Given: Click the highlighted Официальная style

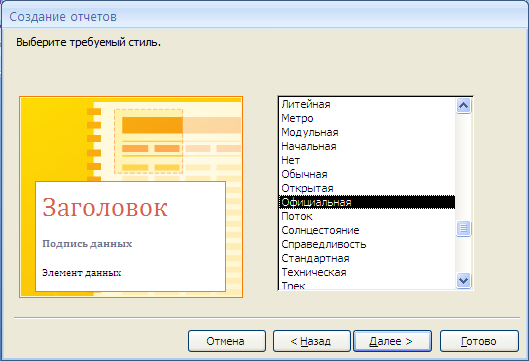Looking at the screenshot, I should 367,202.
